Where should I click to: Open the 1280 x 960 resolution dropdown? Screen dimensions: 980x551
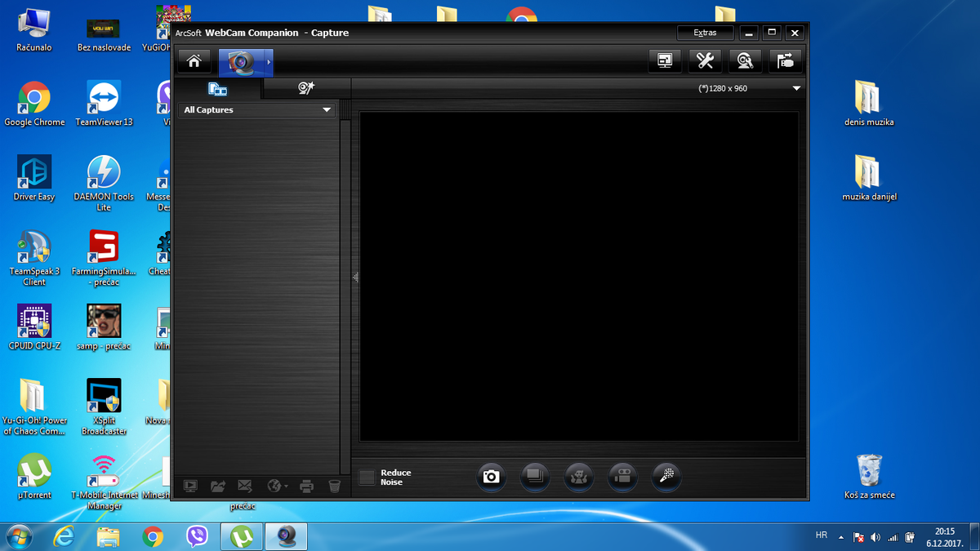[796, 88]
